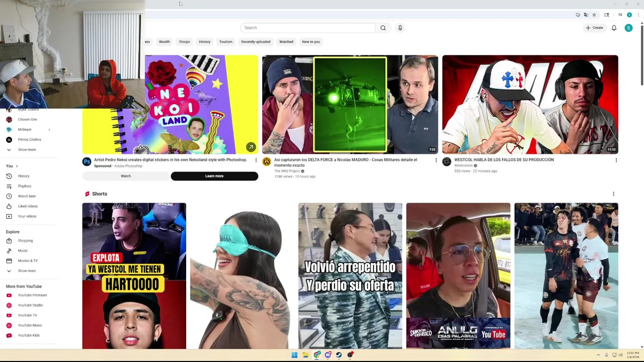The image size is (644, 362).
Task: Open YouTube Music under More from YouTube
Action: [29, 325]
